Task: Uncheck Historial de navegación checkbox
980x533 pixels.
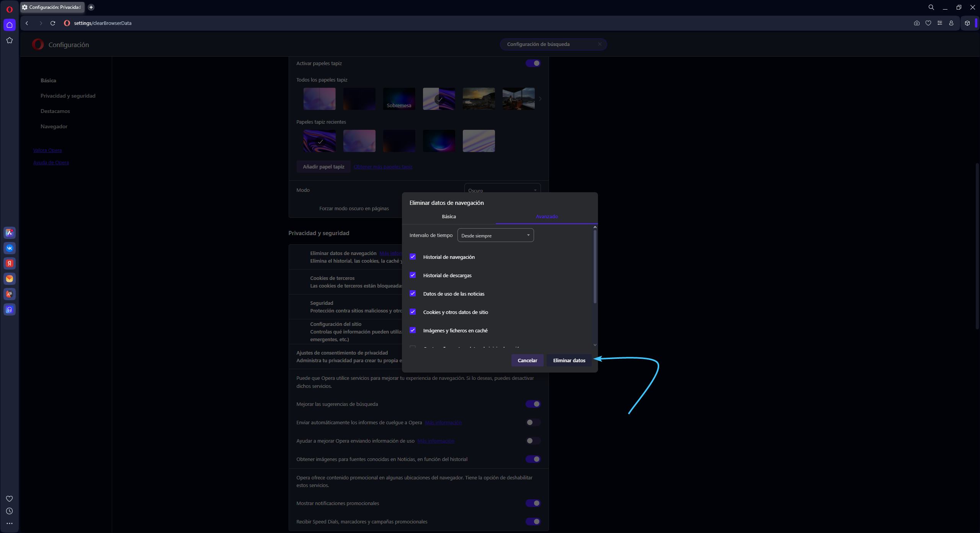Action: pos(413,257)
